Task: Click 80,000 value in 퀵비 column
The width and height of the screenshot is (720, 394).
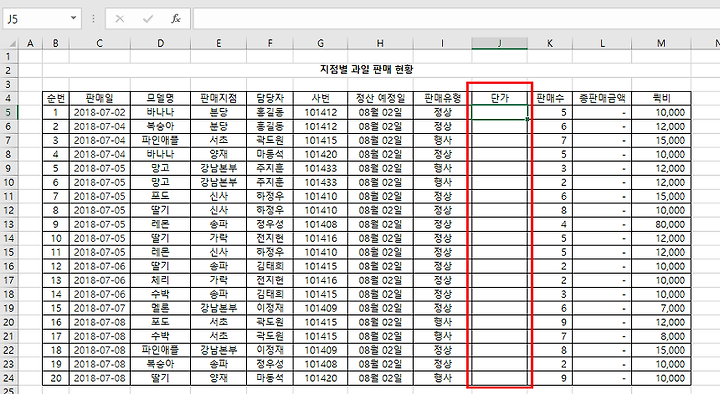Action: coord(661,224)
